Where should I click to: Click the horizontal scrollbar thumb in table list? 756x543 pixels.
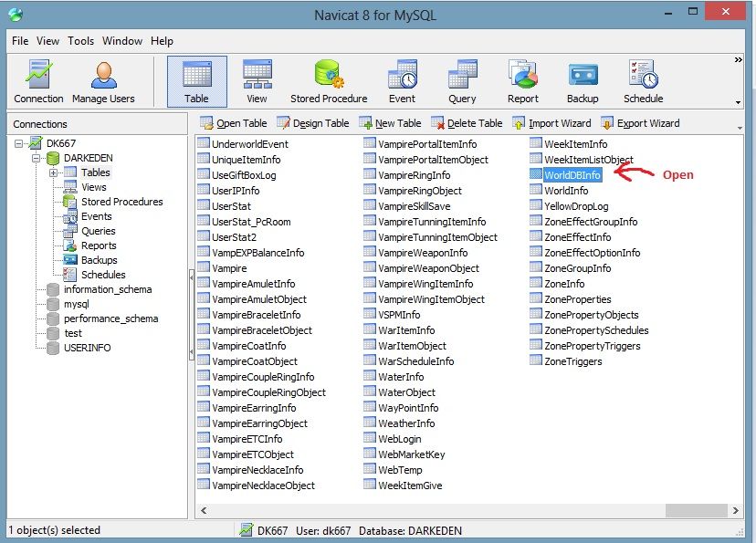pos(697,510)
